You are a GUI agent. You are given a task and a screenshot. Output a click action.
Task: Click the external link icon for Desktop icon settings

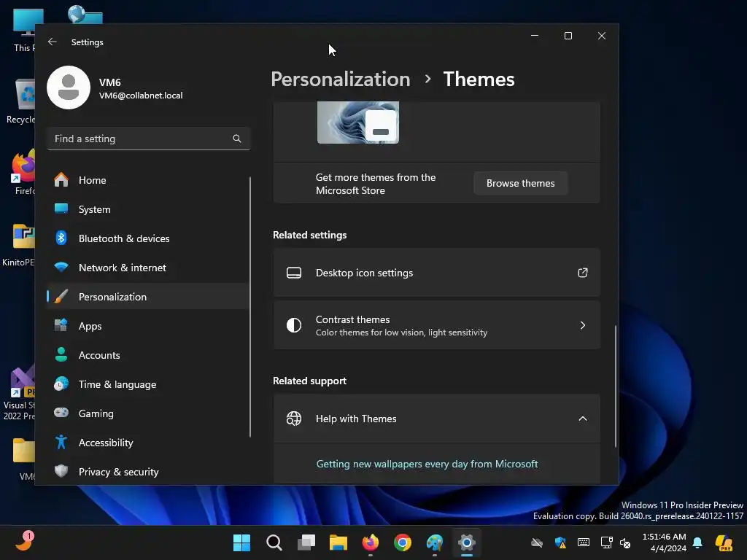click(583, 273)
